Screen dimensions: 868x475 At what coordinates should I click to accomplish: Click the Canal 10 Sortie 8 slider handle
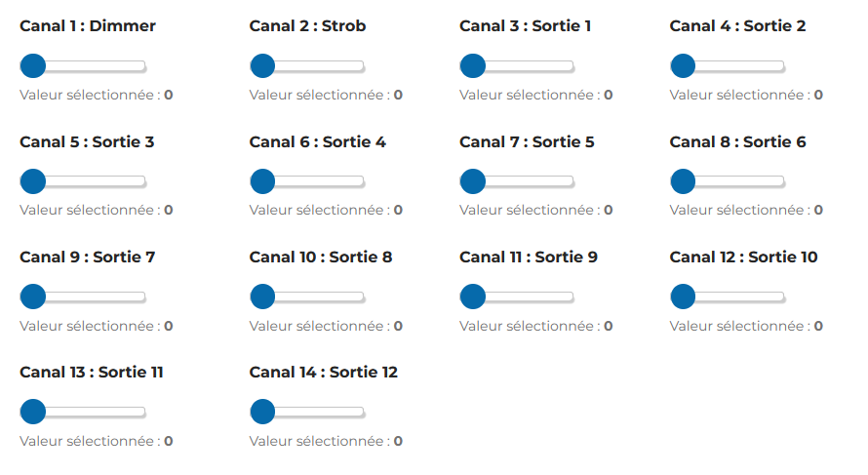(262, 297)
